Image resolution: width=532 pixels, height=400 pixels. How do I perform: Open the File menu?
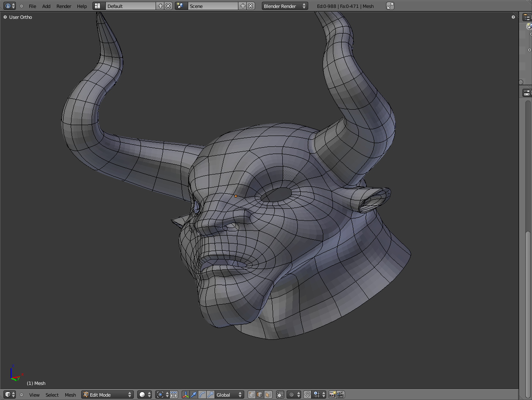(x=32, y=6)
